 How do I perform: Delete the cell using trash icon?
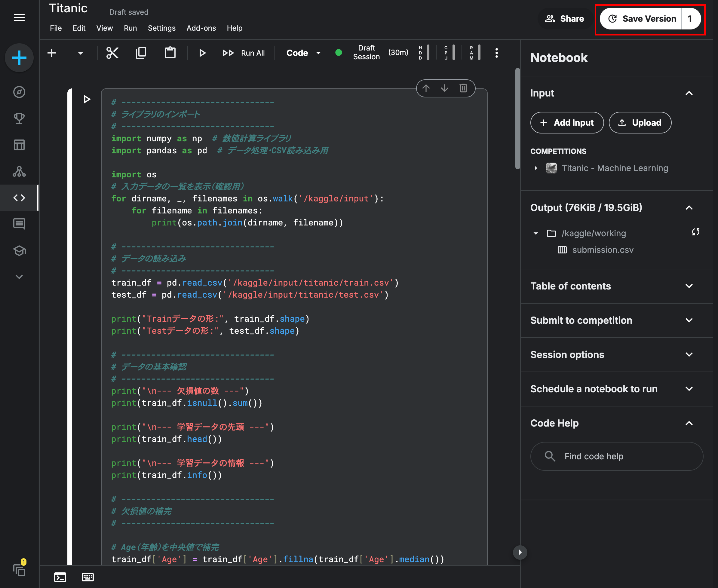pyautogui.click(x=463, y=88)
